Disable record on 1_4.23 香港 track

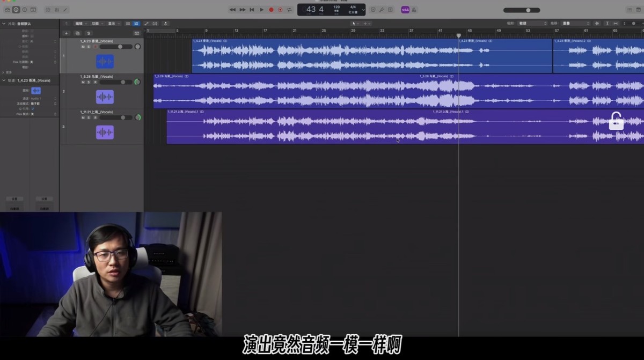point(96,47)
